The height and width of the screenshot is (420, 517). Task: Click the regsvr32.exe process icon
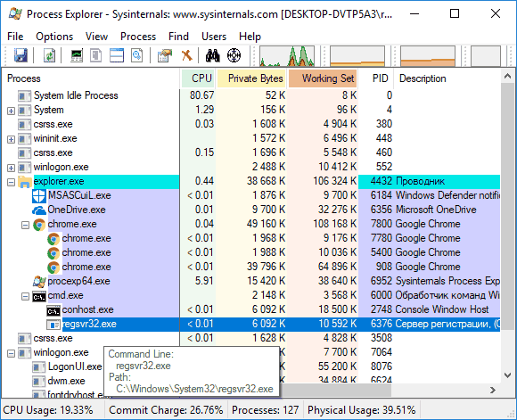click(53, 325)
